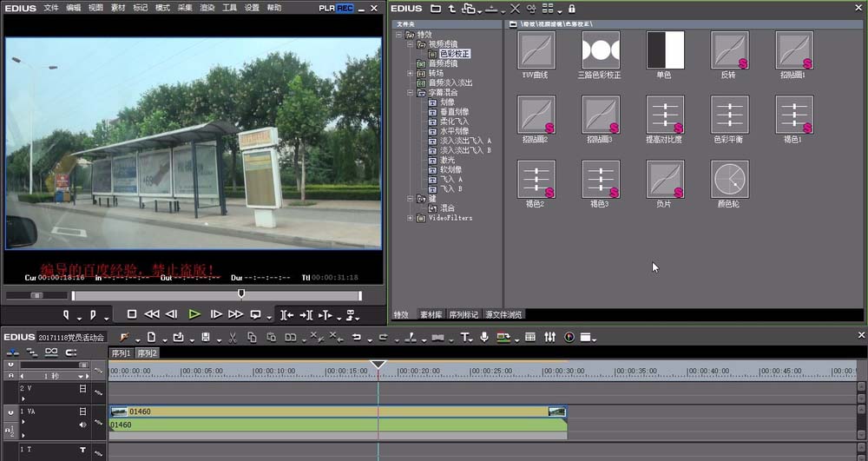Select the YUV曲线 effect icon
This screenshot has height=461, width=868.
(x=536, y=50)
